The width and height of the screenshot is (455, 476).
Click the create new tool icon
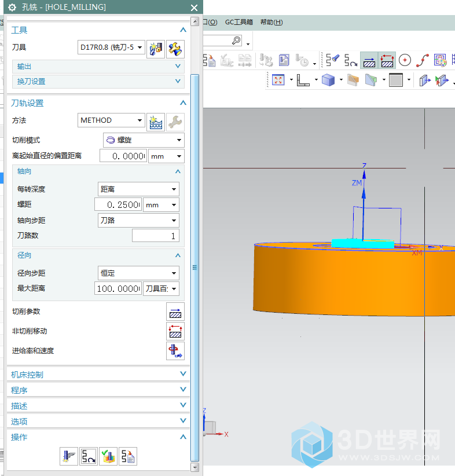(156, 49)
